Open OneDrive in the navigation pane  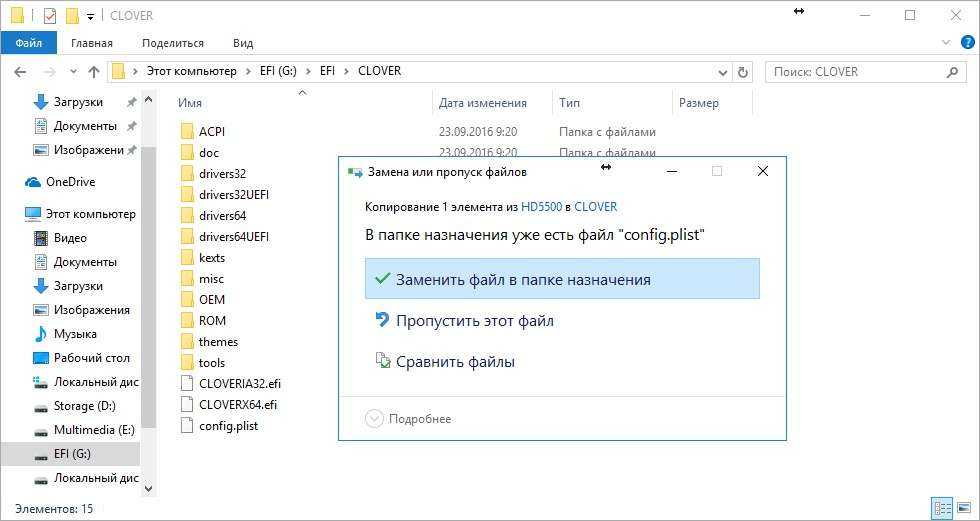pos(70,182)
